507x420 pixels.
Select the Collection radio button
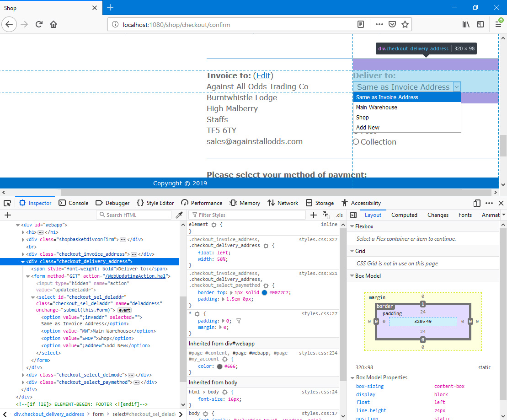coord(356,142)
